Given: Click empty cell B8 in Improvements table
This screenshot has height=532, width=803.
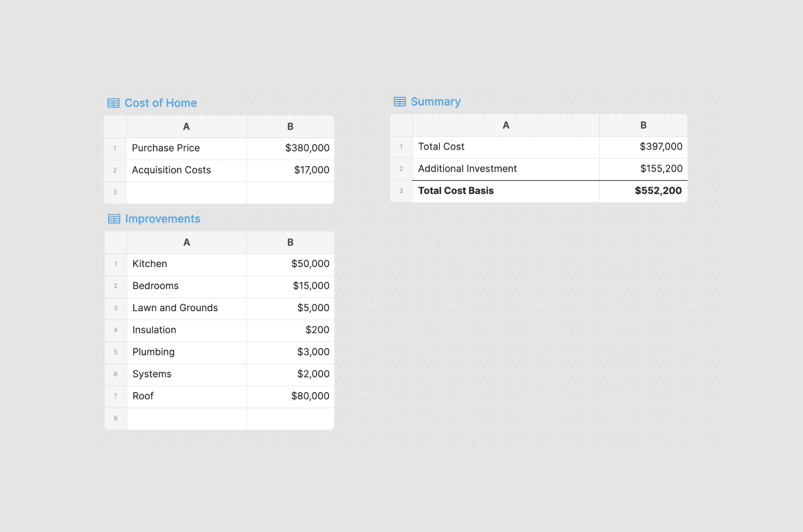Looking at the screenshot, I should click(x=290, y=419).
